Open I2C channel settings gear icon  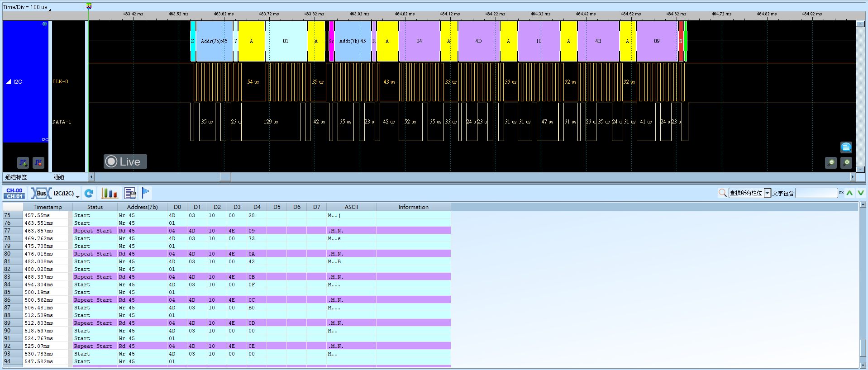tap(45, 24)
